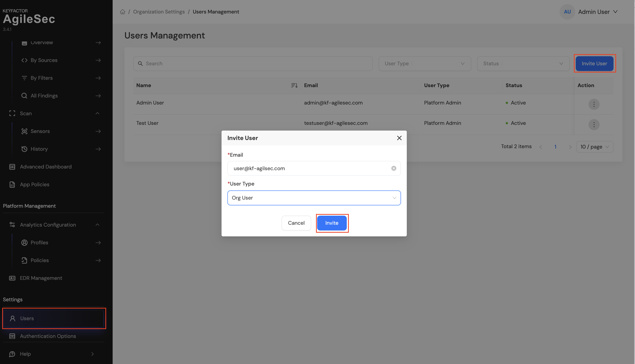Image resolution: width=635 pixels, height=364 pixels.
Task: Click the blue Invite button
Action: click(x=332, y=223)
